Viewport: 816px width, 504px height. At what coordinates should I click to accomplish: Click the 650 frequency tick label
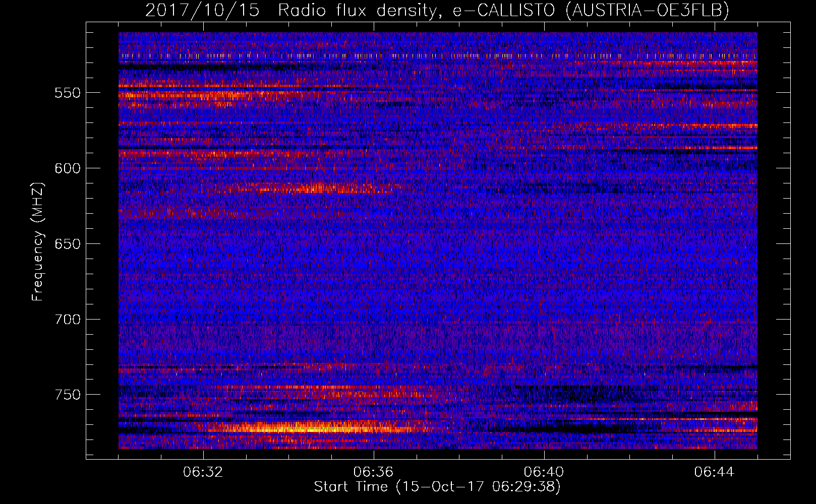click(68, 244)
